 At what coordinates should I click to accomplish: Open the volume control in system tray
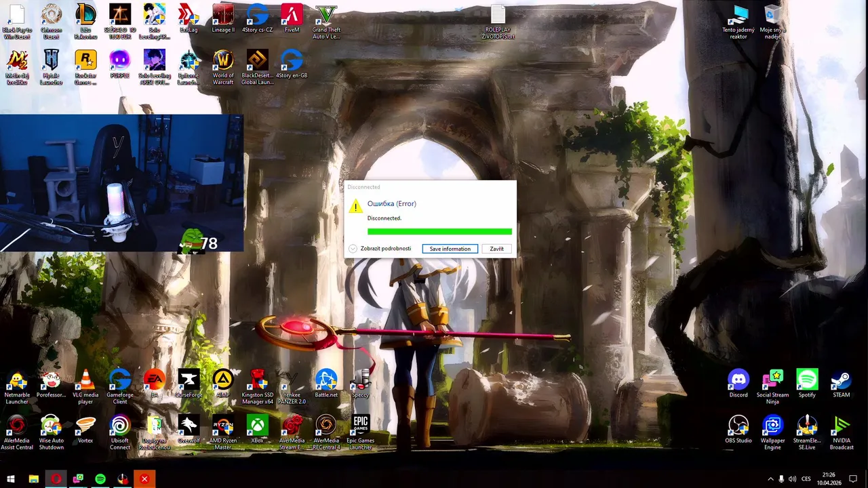pos(792,479)
